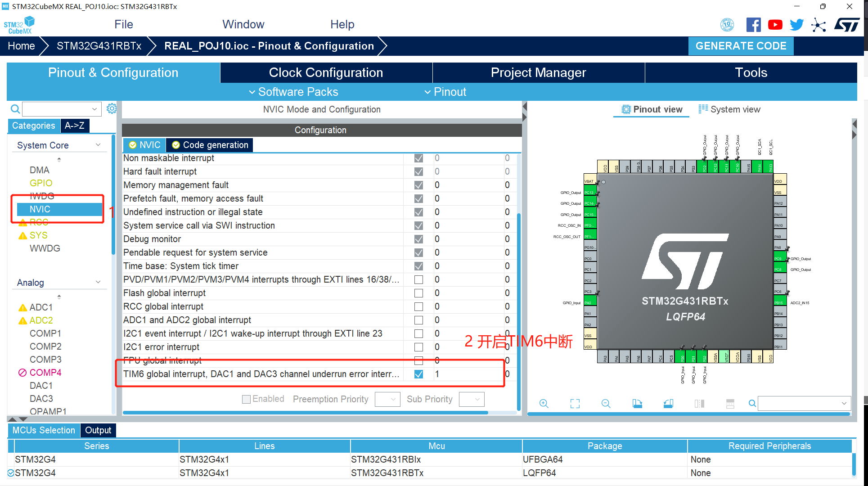Click the STM32G431RBTx breadcrumb
The width and height of the screenshot is (868, 486).
99,46
